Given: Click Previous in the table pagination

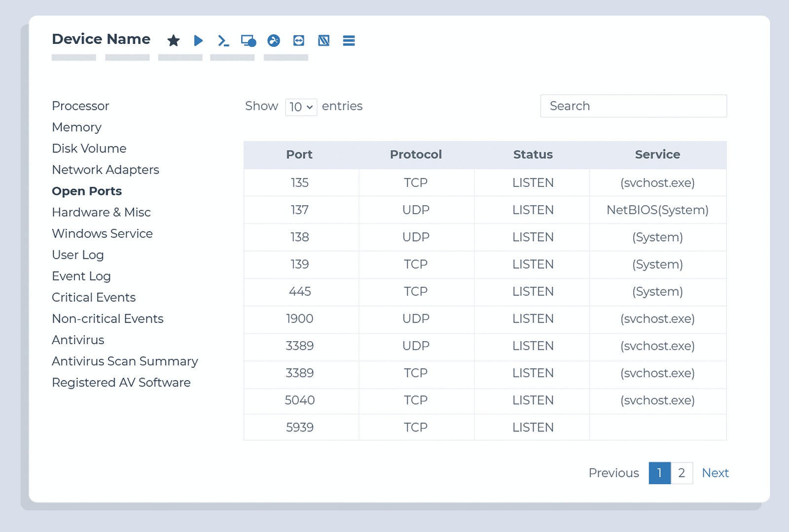Looking at the screenshot, I should 613,473.
